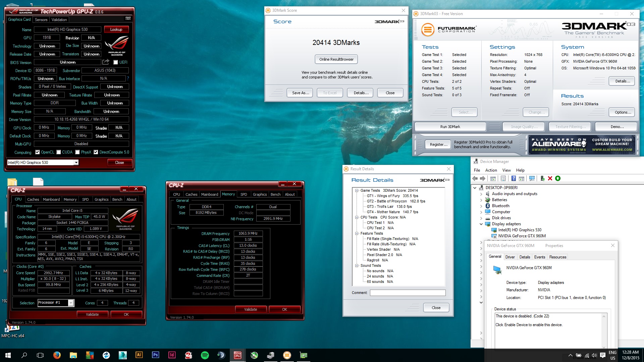
Task: Click Save As... in 3DMark Score
Action: (x=301, y=93)
